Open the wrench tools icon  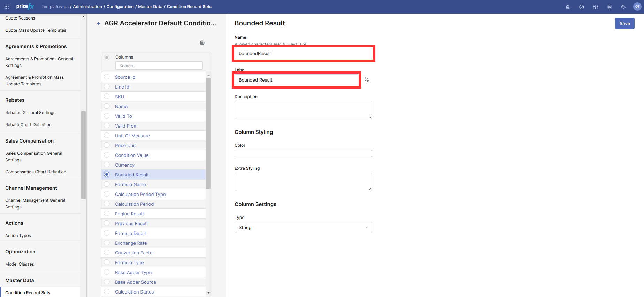pos(623,7)
